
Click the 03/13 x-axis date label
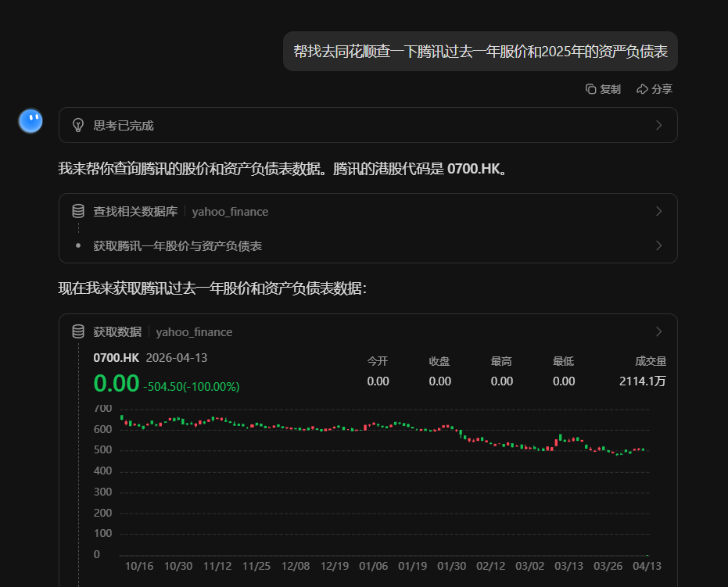click(x=568, y=566)
